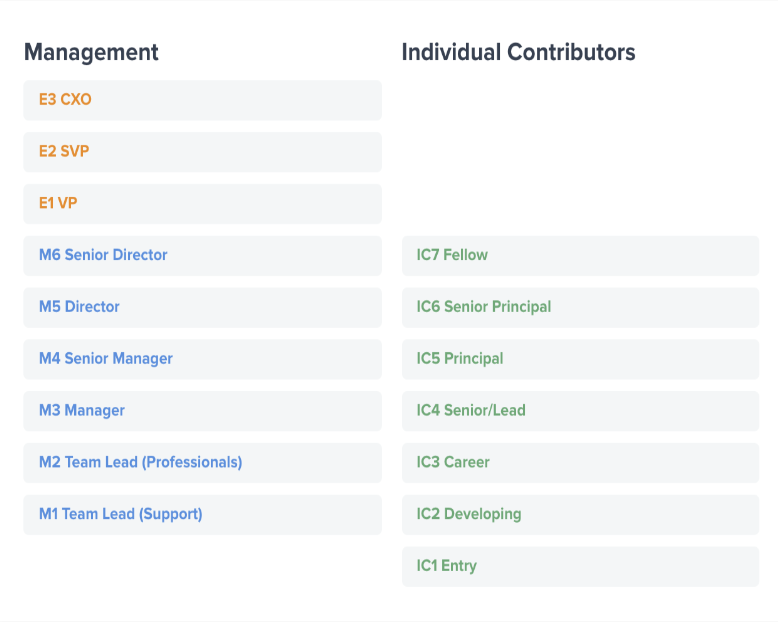Open the E1 VP level
The height and width of the screenshot is (622, 778).
(202, 204)
